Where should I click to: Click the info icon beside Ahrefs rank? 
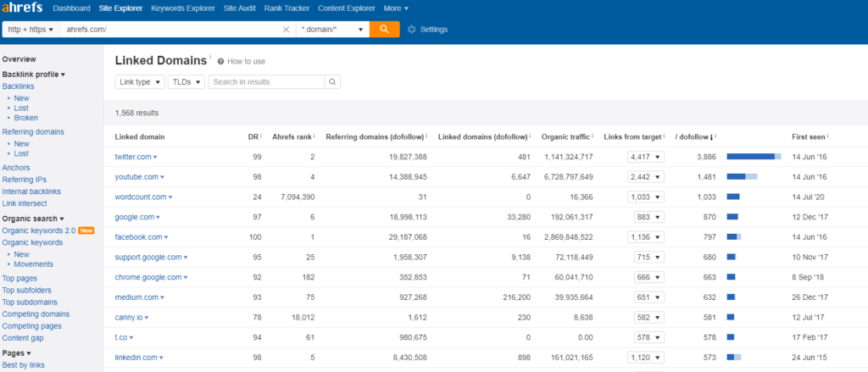tap(314, 136)
